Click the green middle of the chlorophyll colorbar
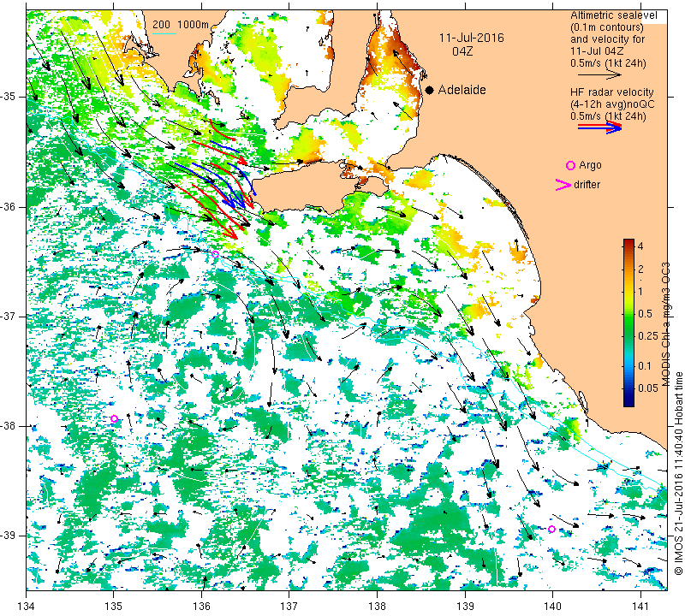This screenshot has width=685, height=616. [x=628, y=323]
